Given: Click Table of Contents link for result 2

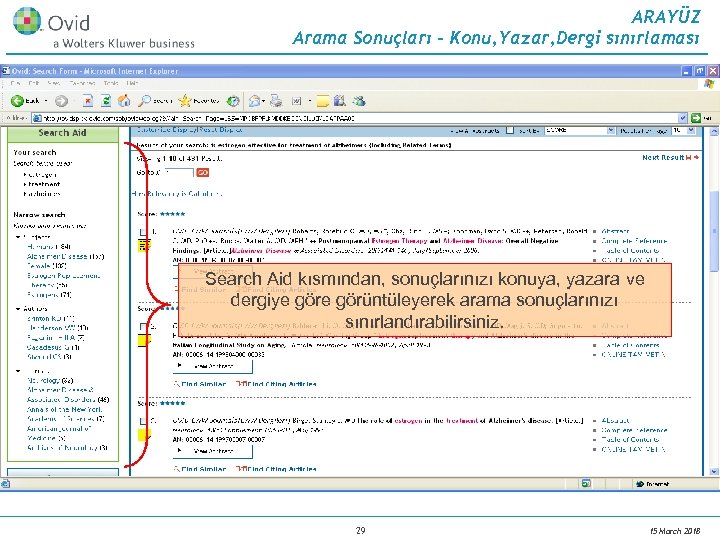Looking at the screenshot, I should click(631, 345).
